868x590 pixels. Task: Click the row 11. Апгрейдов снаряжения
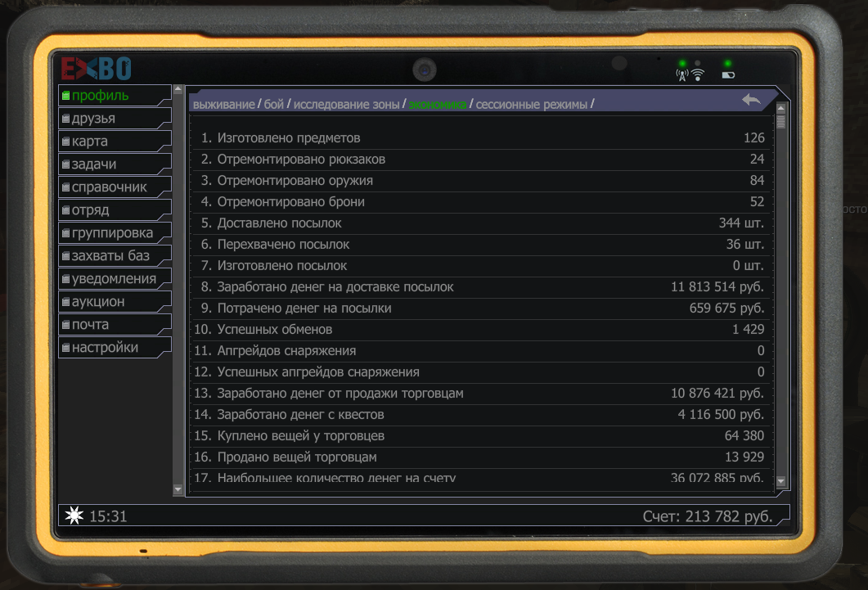pos(482,351)
